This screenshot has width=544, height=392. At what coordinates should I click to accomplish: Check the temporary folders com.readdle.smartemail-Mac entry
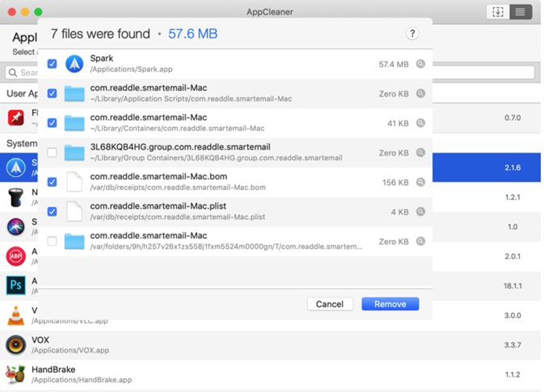[52, 241]
